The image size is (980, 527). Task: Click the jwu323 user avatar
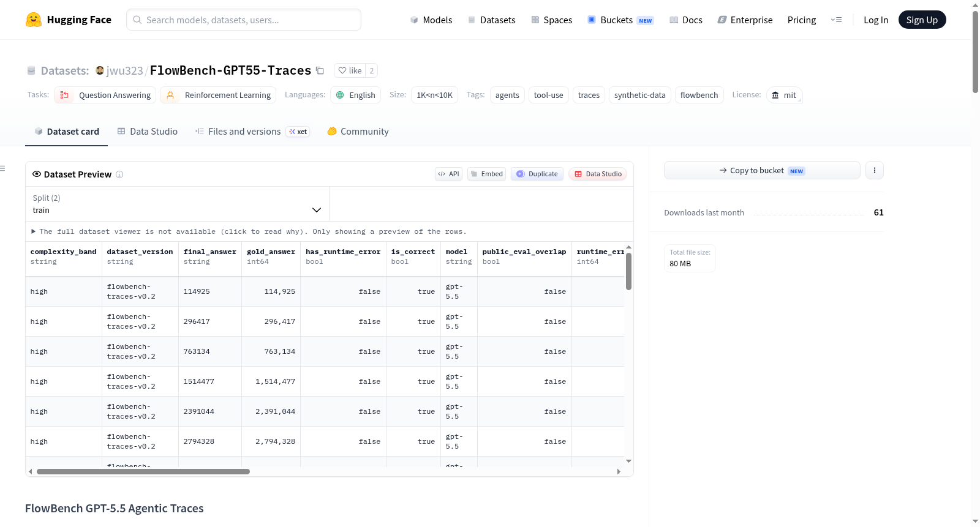click(x=100, y=70)
